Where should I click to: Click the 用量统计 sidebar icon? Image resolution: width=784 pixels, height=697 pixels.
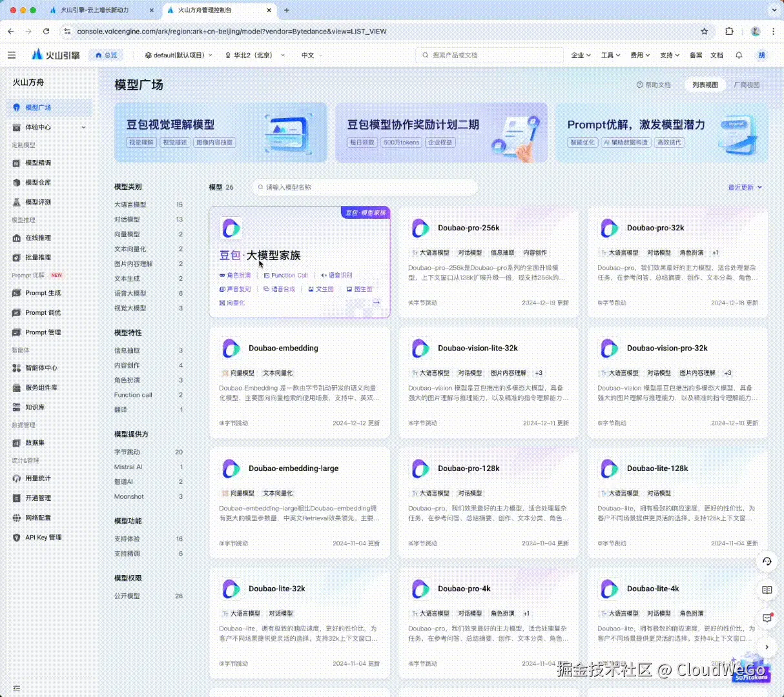(17, 478)
